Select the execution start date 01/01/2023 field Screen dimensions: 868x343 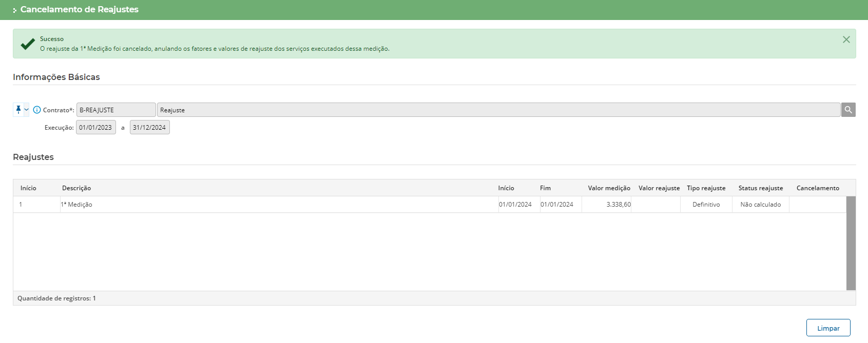click(96, 128)
